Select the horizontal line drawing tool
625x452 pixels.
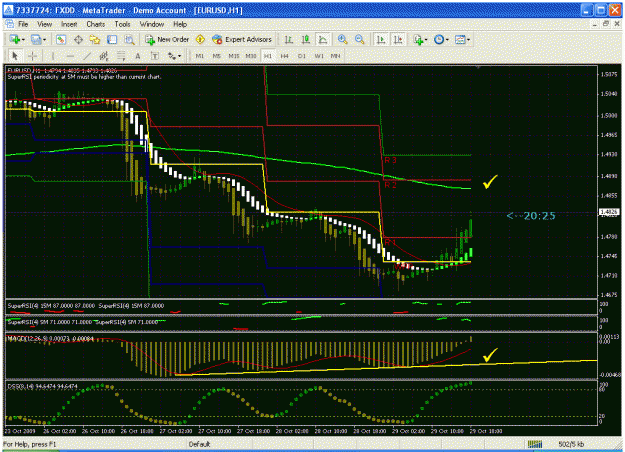pyautogui.click(x=70, y=56)
